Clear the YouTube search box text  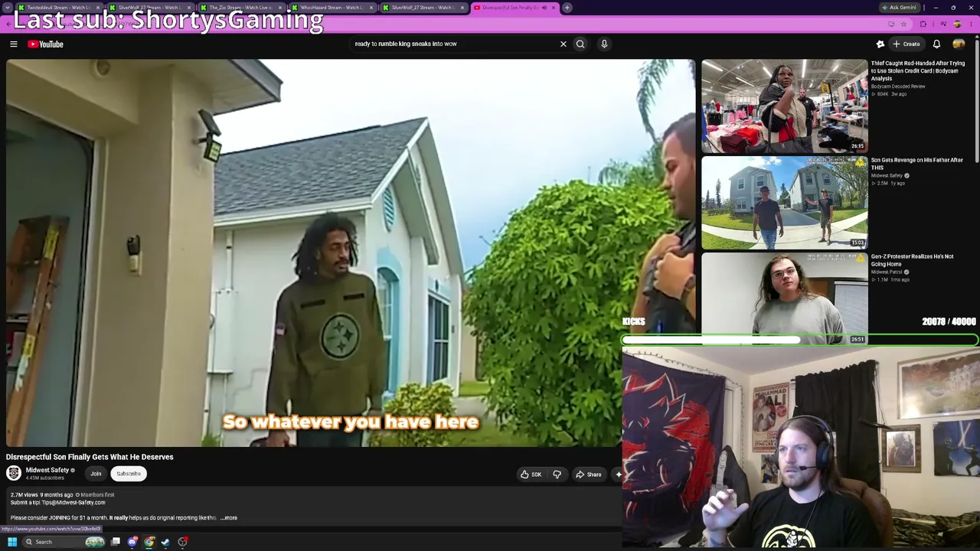point(563,44)
